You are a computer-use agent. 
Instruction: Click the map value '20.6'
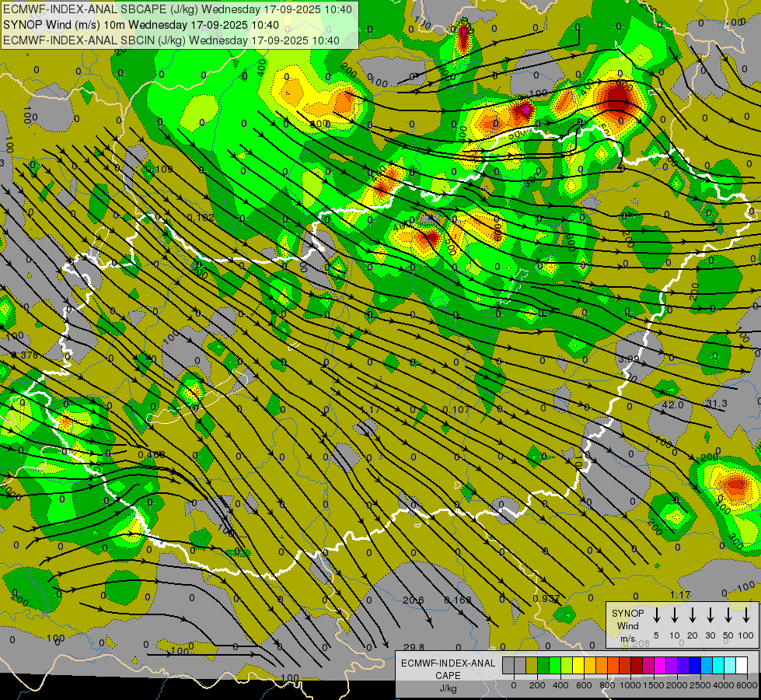tap(413, 600)
